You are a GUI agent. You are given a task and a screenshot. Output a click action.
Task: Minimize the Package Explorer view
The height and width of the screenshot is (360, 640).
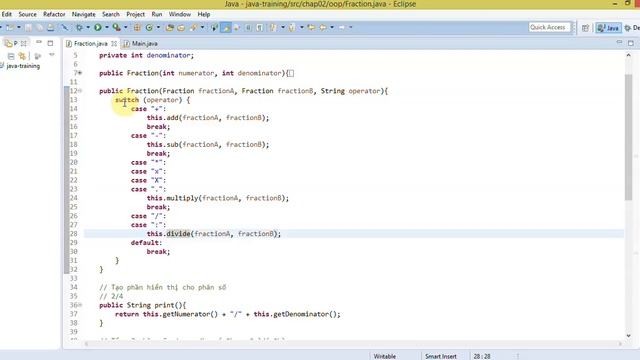(x=39, y=42)
